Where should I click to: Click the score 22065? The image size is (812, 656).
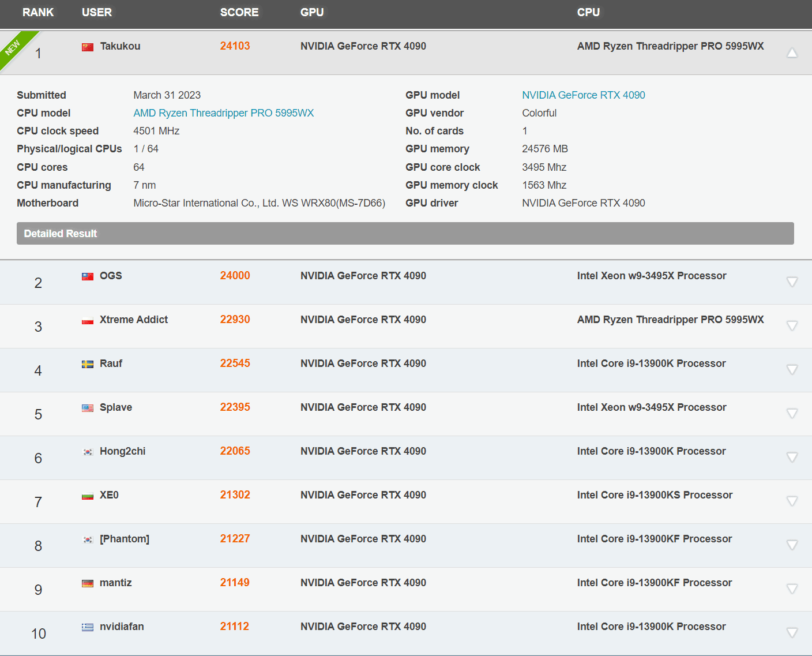[x=235, y=451]
